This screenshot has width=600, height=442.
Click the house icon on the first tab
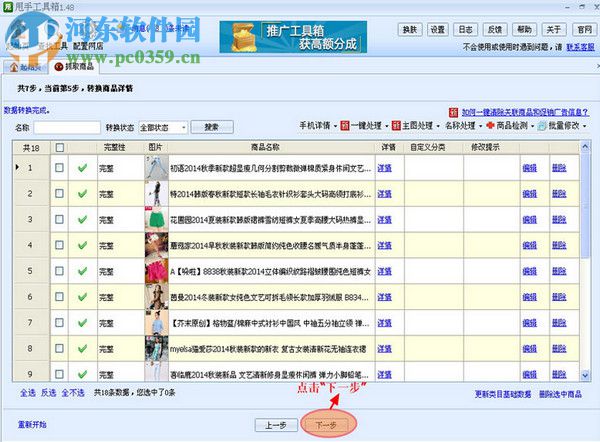[x=14, y=67]
